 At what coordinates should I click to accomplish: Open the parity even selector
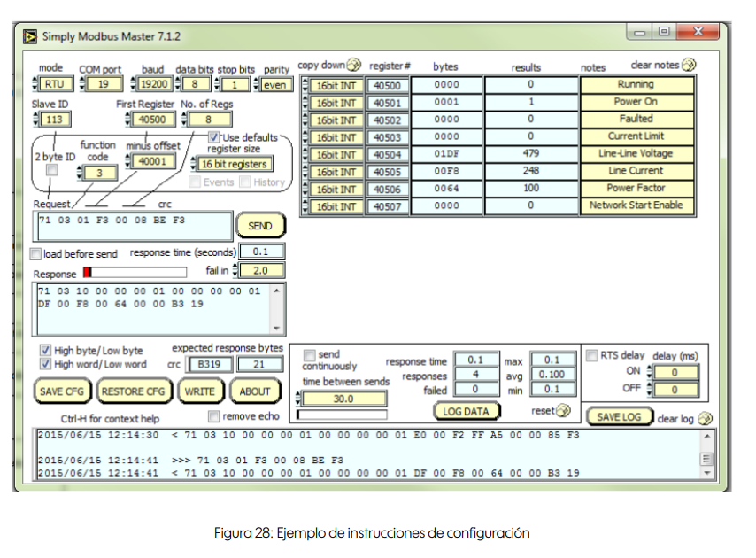(275, 85)
